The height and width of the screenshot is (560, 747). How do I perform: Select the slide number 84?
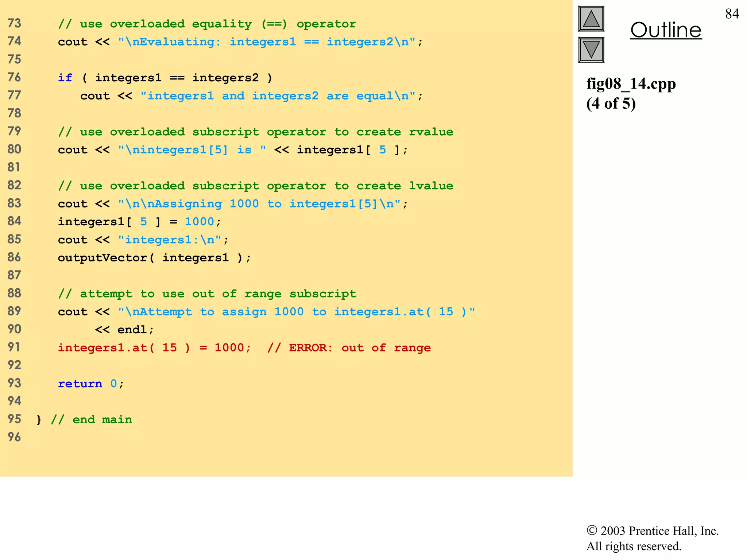click(732, 14)
